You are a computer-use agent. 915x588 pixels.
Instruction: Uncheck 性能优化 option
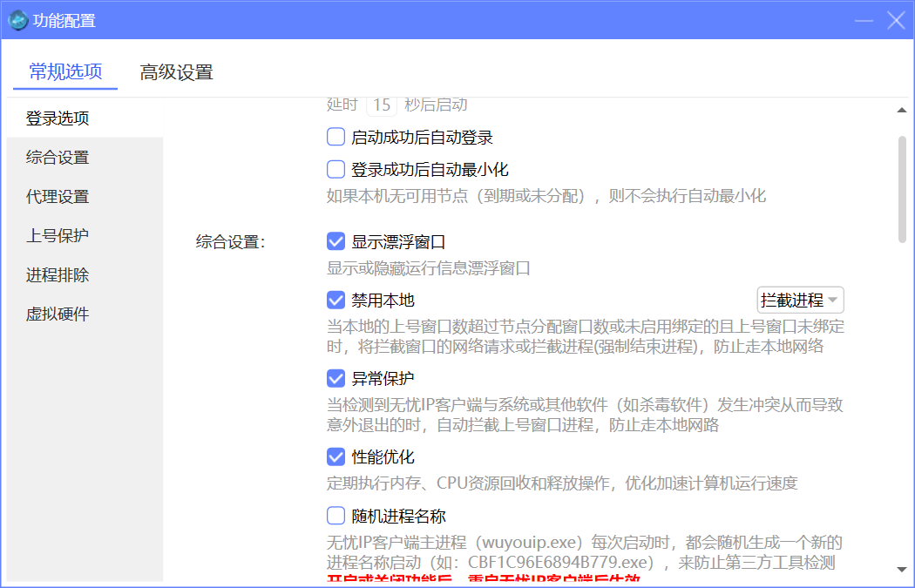point(336,457)
